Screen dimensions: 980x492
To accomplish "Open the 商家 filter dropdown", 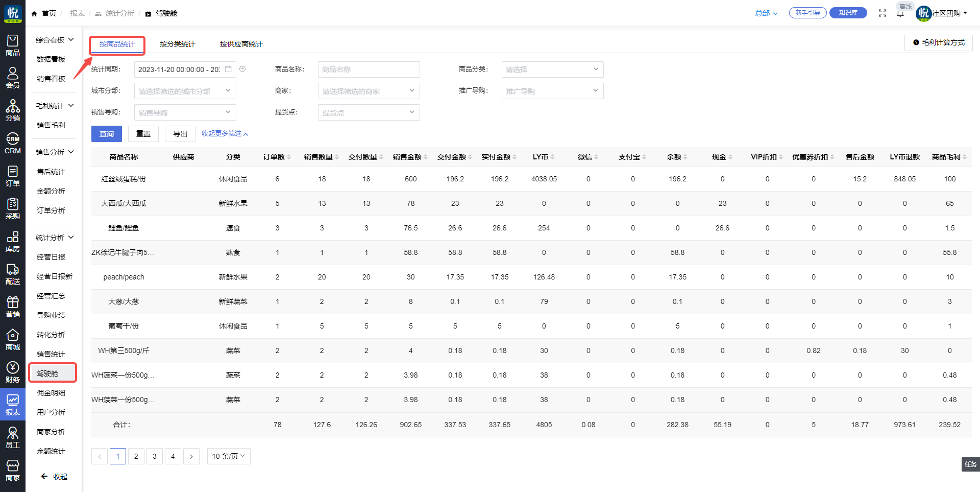I will (369, 91).
